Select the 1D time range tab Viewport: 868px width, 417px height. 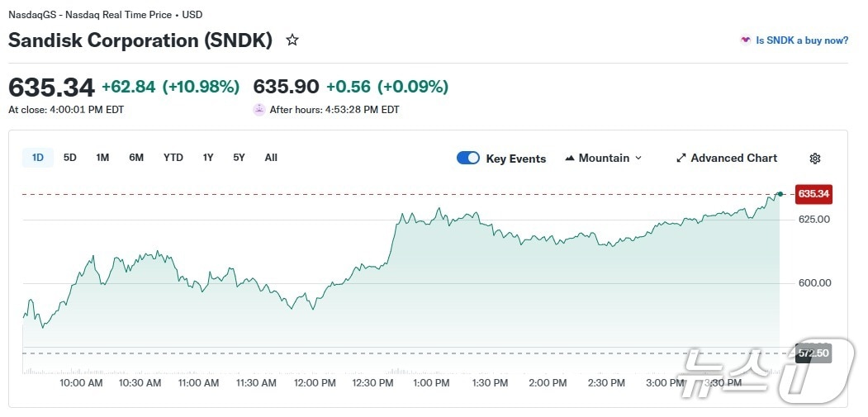[38, 158]
